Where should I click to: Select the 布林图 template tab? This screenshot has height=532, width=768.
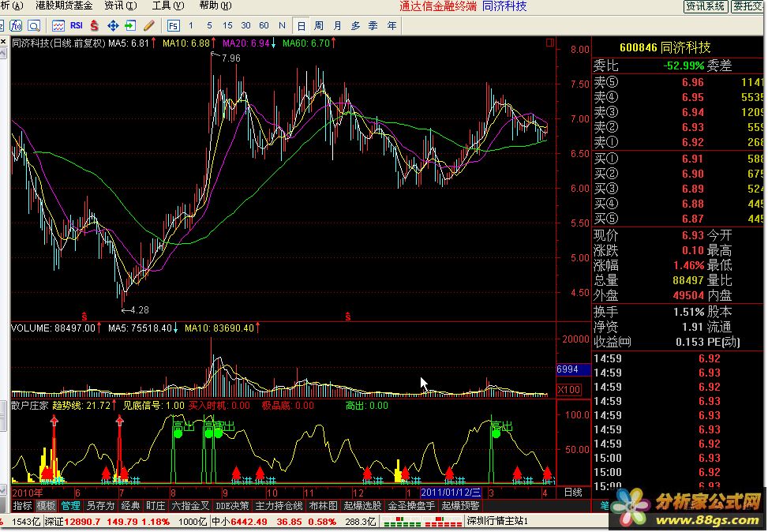324,505
